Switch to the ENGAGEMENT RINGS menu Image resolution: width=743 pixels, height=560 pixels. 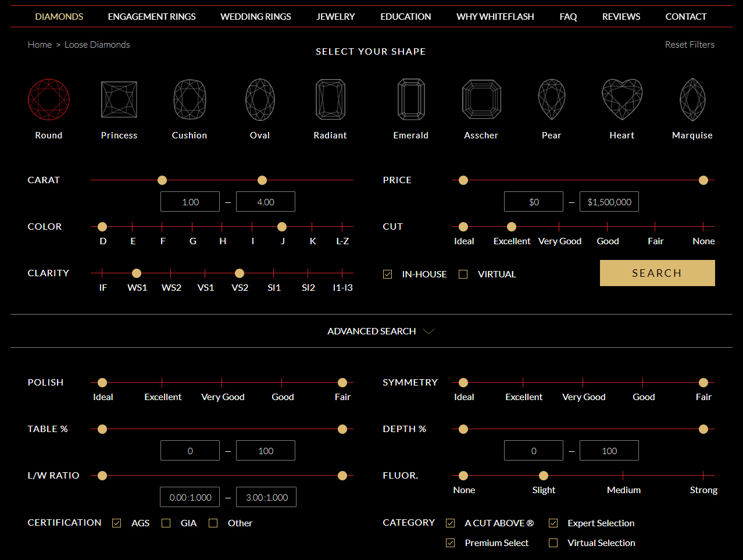(x=151, y=16)
